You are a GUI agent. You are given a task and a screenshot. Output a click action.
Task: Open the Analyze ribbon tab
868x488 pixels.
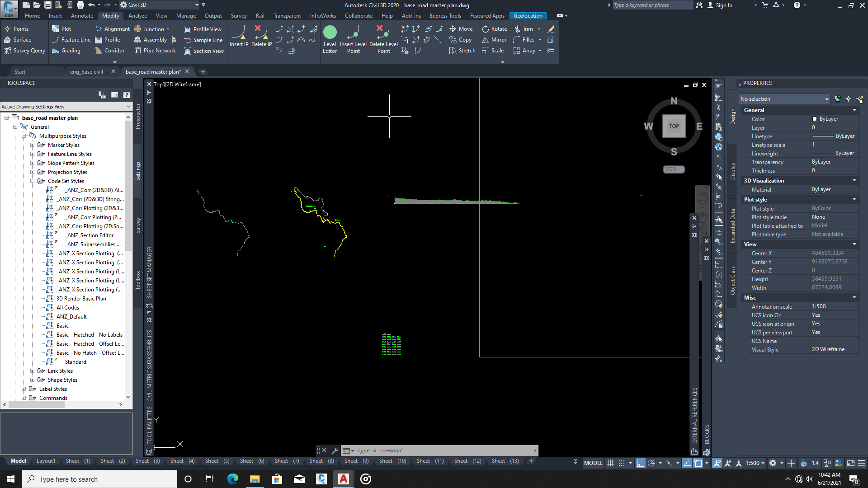(137, 16)
